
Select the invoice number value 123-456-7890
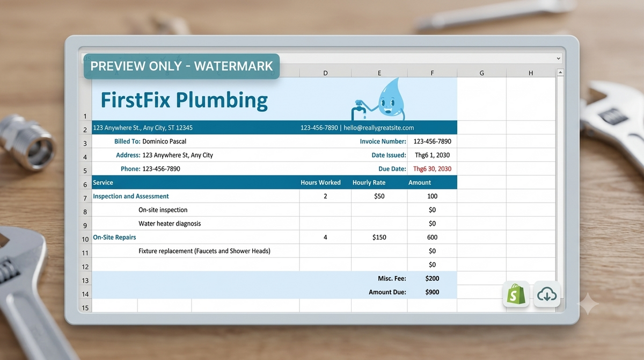[432, 141]
